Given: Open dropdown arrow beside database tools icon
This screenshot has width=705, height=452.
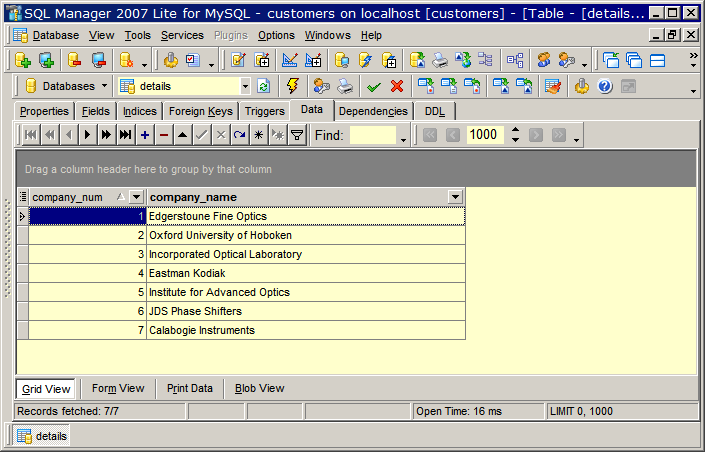Looking at the screenshot, I should coord(144,65).
